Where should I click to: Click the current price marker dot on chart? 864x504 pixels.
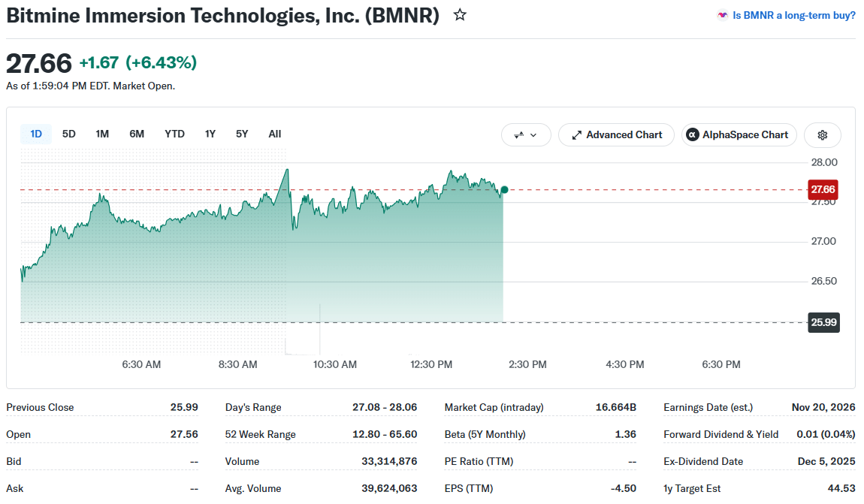point(504,189)
